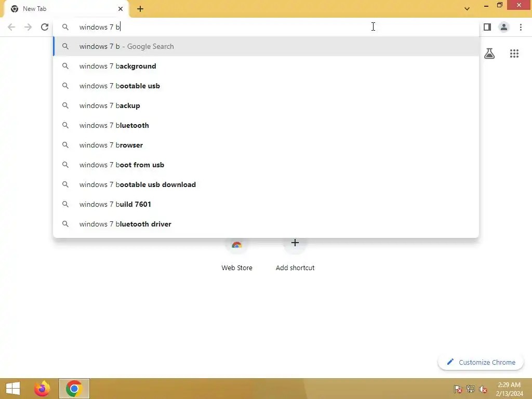Open the taskbar clock showing 2:29 AM

pos(509,389)
